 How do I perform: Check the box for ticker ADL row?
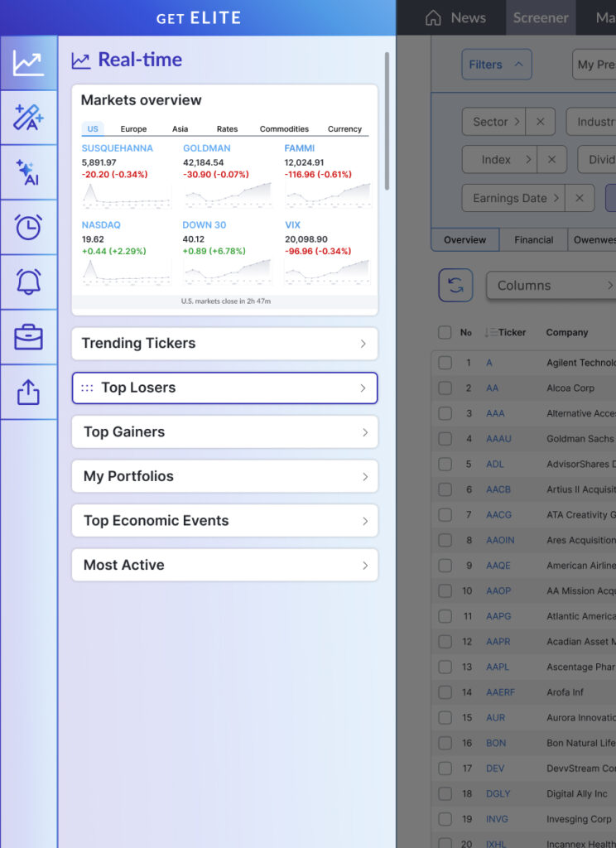(445, 464)
